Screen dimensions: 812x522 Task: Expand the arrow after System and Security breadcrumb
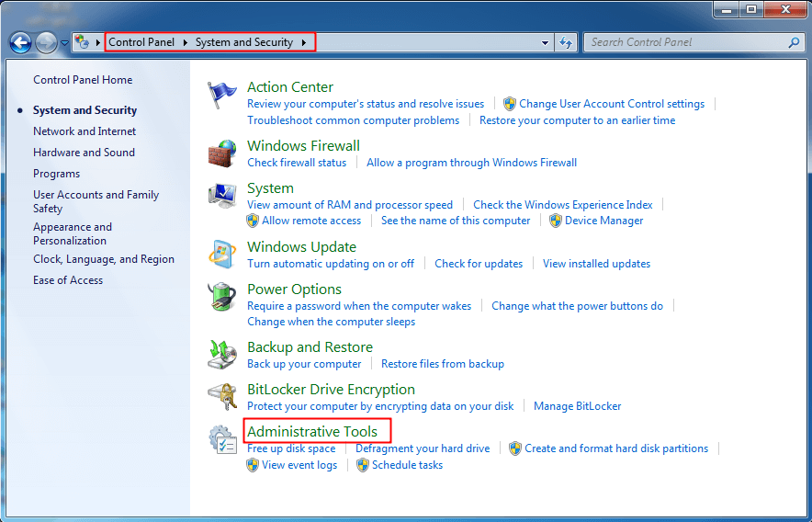[303, 42]
